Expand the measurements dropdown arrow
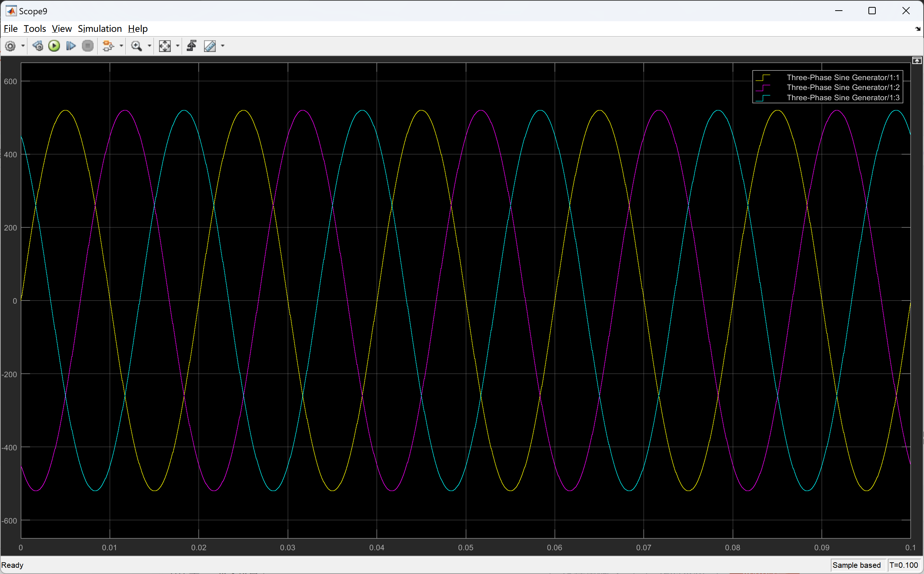924x574 pixels. [223, 46]
